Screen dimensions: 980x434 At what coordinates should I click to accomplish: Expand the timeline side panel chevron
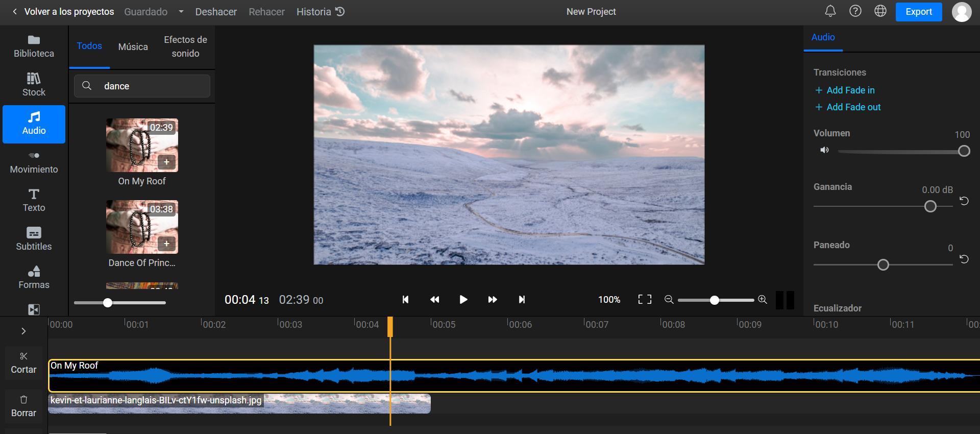23,331
